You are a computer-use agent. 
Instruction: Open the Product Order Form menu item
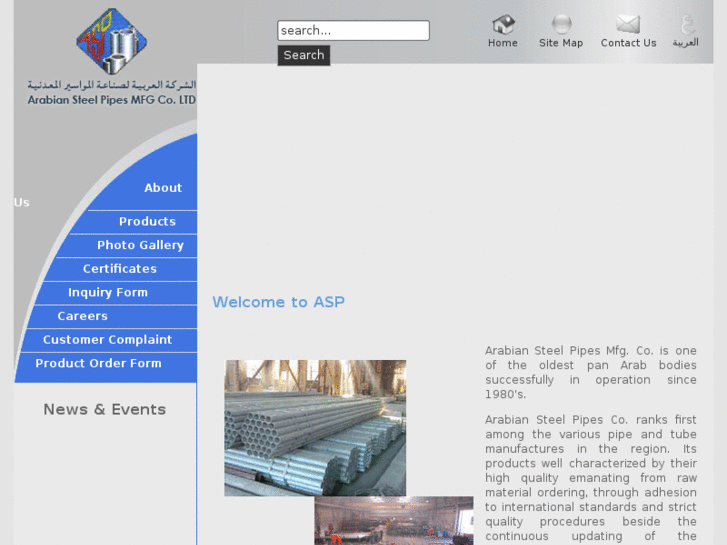point(98,363)
